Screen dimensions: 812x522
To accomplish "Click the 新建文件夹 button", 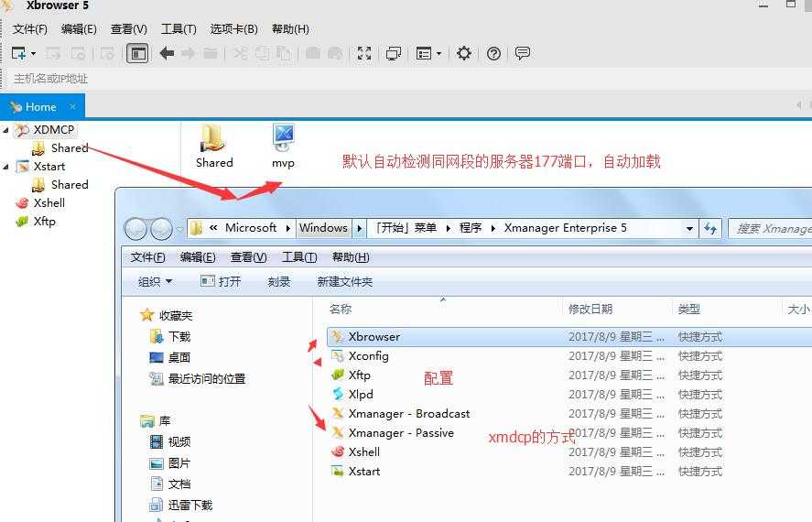I will [x=345, y=282].
